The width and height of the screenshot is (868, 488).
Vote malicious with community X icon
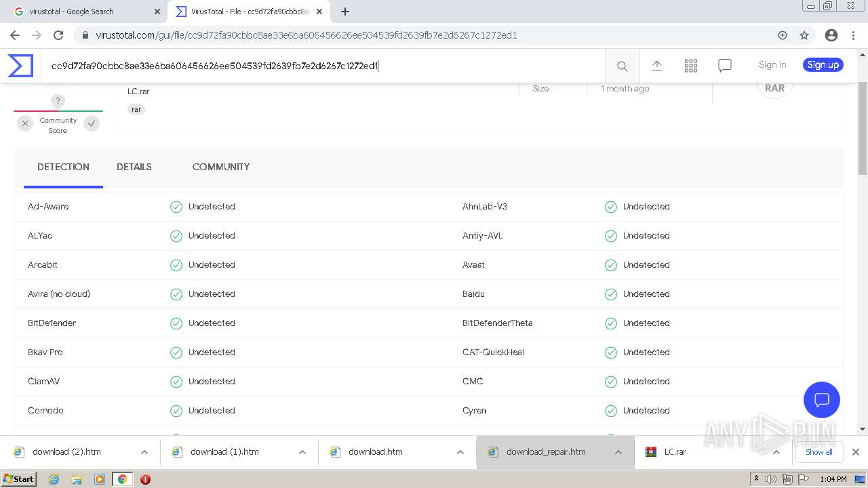click(x=25, y=123)
